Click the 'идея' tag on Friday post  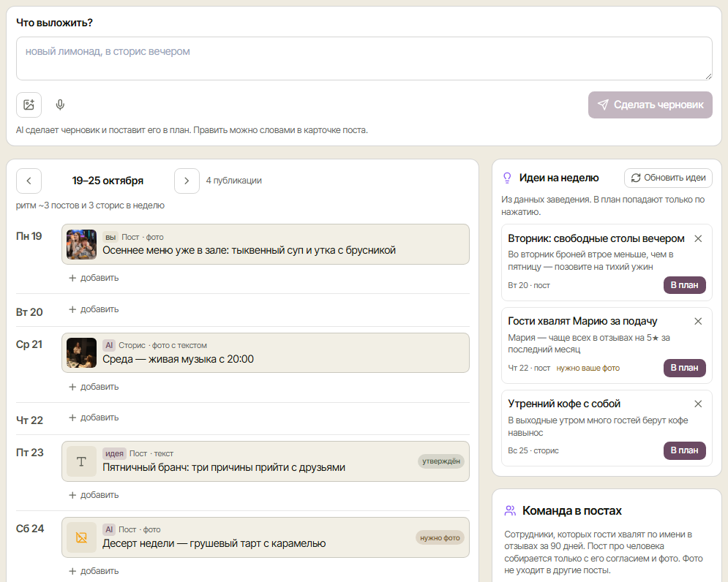tap(114, 453)
